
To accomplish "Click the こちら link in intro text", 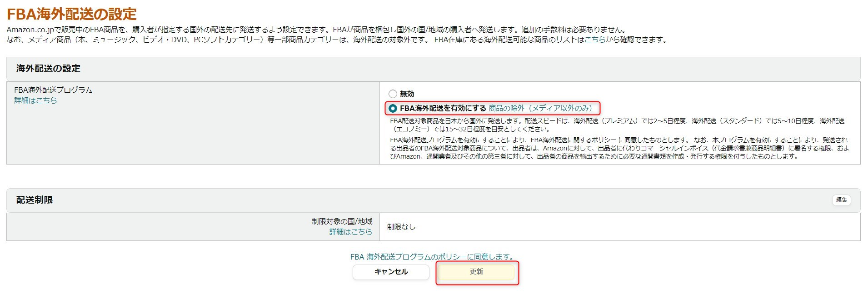I will pyautogui.click(x=594, y=40).
